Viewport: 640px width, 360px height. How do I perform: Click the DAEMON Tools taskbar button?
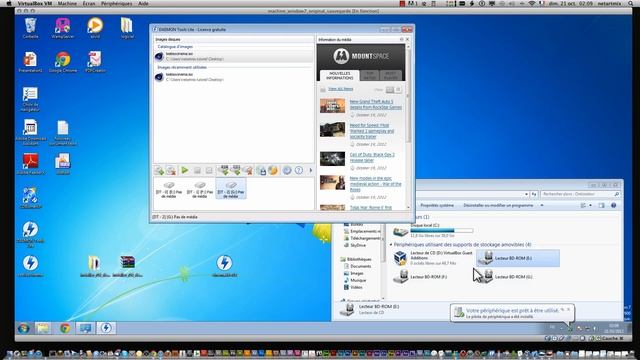pyautogui.click(x=106, y=328)
